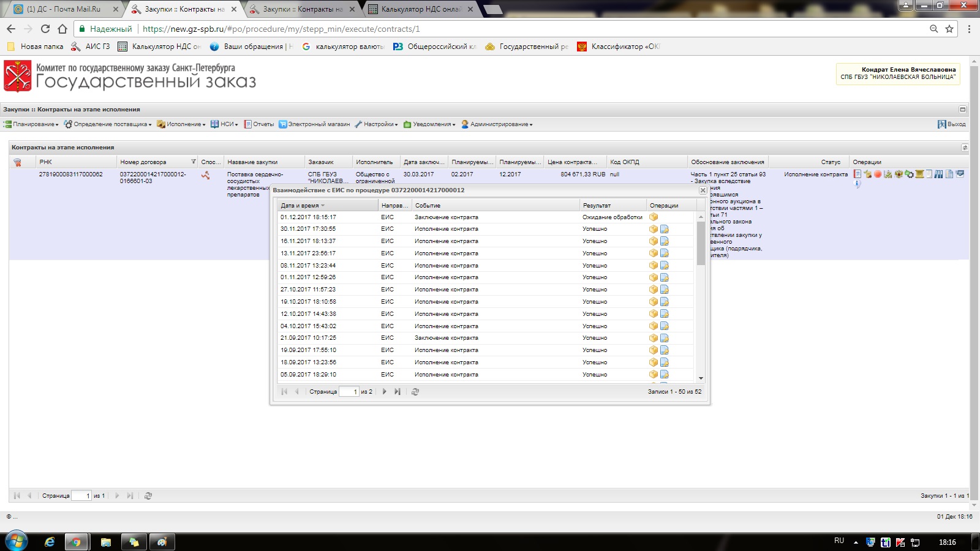The image size is (980, 551).
Task: Open Windows Start menu
Action: click(17, 542)
